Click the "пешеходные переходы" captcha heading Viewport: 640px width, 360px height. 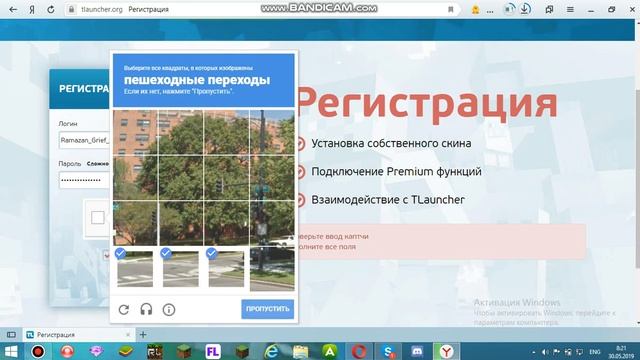[x=197, y=80]
